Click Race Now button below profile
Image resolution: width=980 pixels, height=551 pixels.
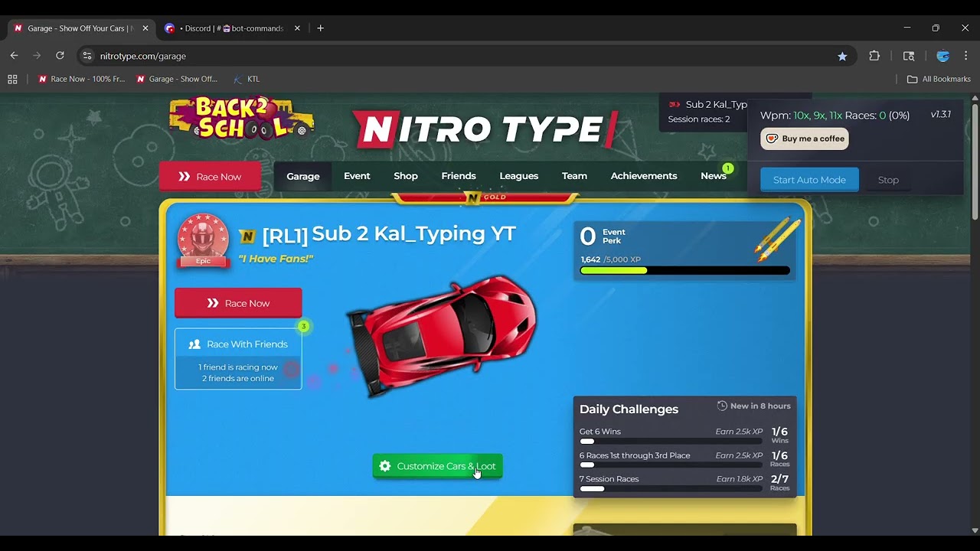click(x=238, y=303)
